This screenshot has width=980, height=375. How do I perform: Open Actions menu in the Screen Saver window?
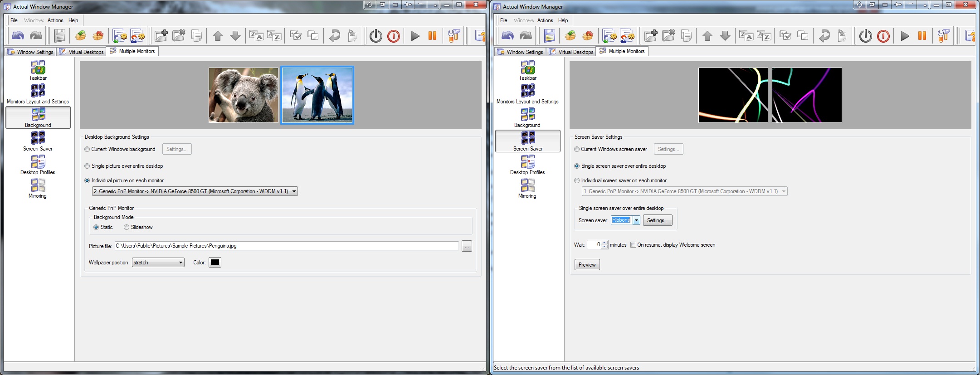545,20
